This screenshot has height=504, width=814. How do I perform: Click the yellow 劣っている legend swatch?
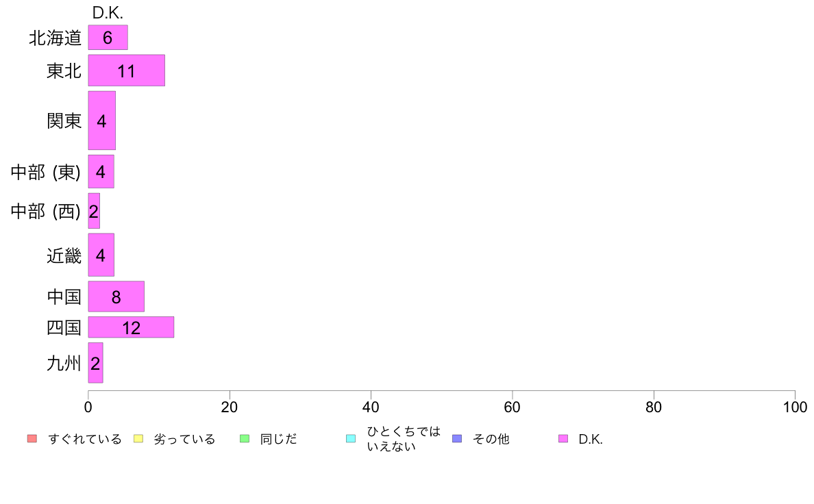[x=138, y=438]
